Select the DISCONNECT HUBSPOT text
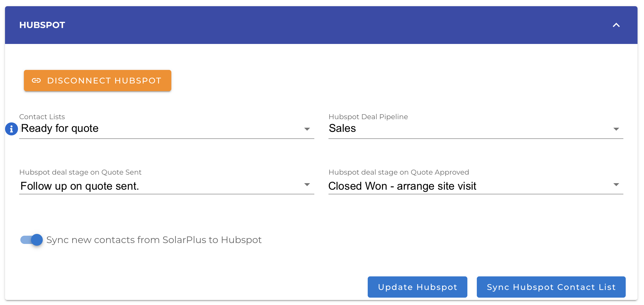644x305 pixels. 104,81
